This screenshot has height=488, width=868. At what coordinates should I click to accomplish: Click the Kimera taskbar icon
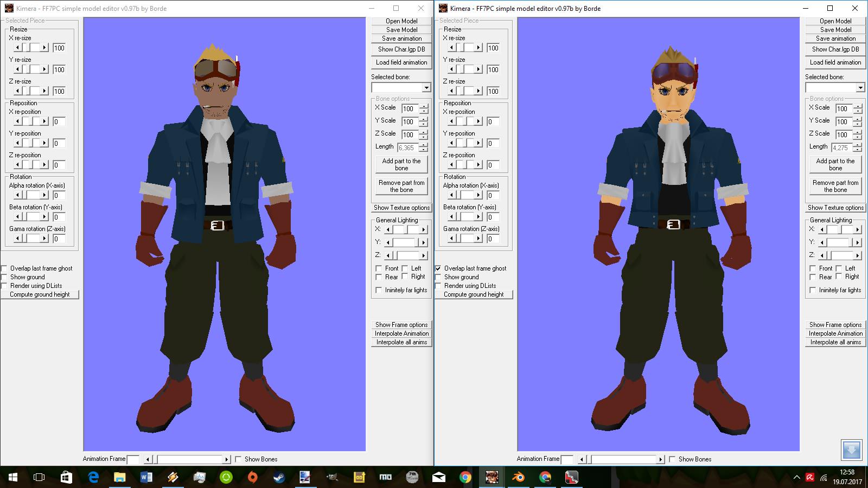click(x=492, y=477)
